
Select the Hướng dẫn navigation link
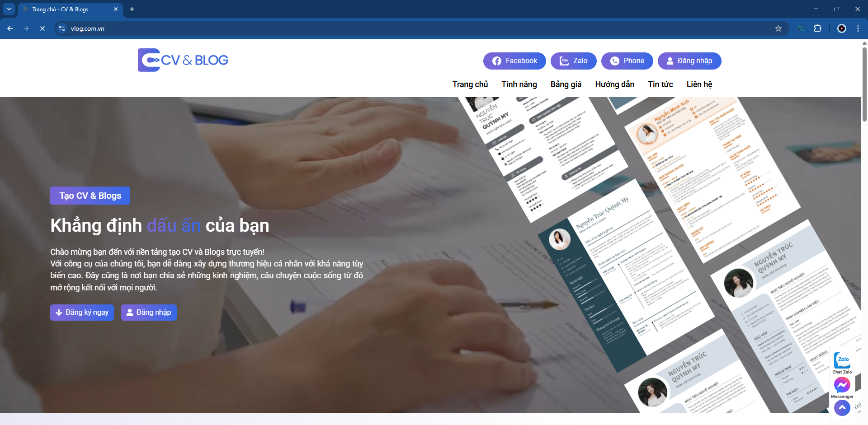[x=614, y=84]
